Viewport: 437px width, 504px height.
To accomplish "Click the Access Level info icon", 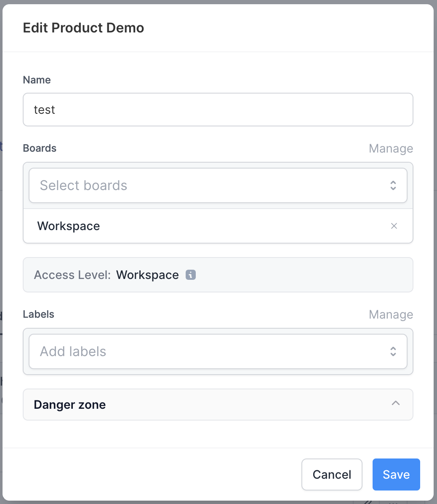I will tap(191, 275).
